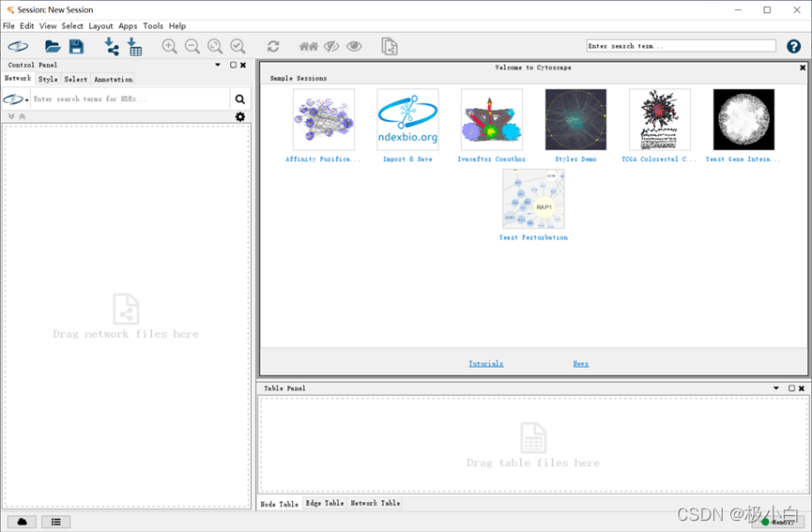Screen dimensions: 812x532
Task: Open Control Panel dropdown arrow menu
Action: pyautogui.click(x=218, y=65)
